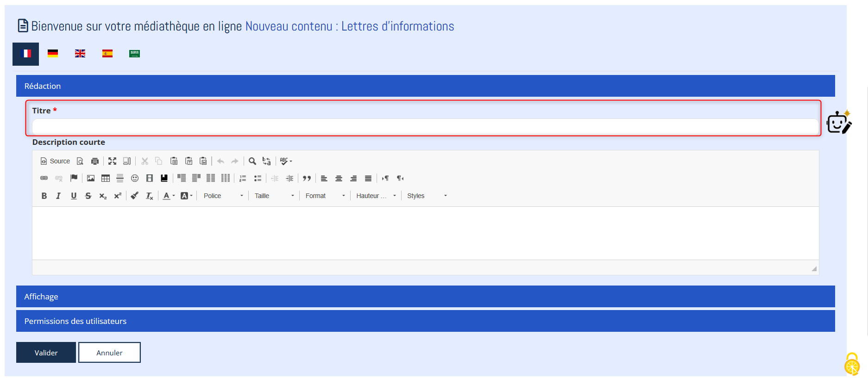The image size is (868, 379).
Task: Open the Police font dropdown
Action: click(223, 196)
